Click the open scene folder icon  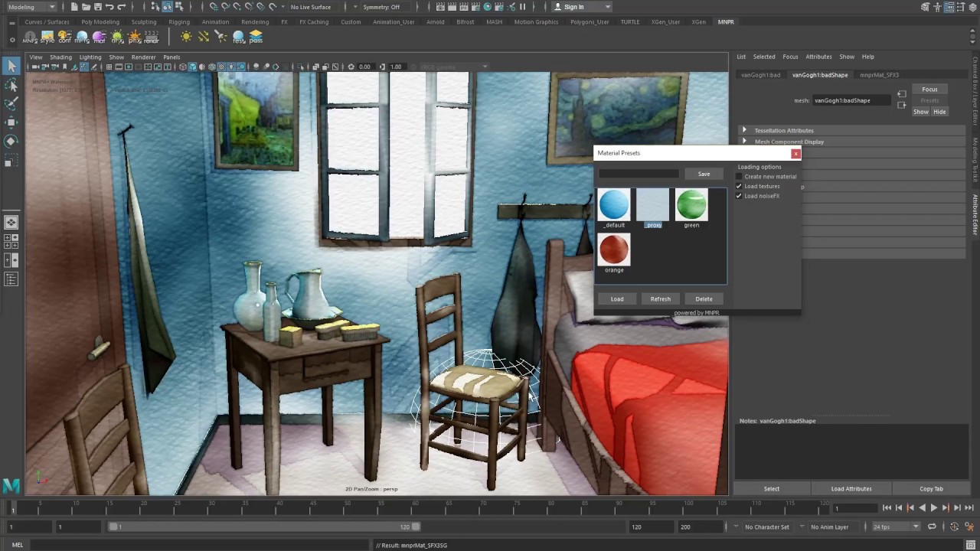pyautogui.click(x=86, y=7)
